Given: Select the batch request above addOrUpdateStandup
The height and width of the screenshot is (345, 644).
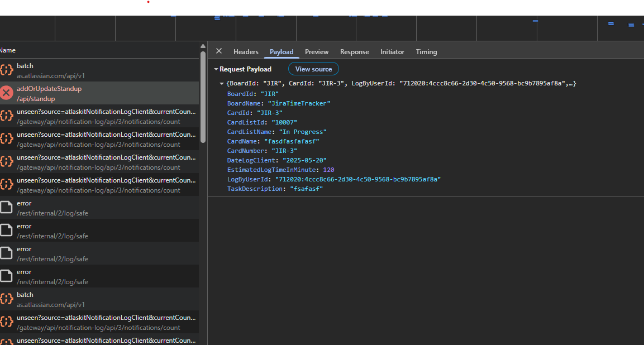Looking at the screenshot, I should (99, 70).
